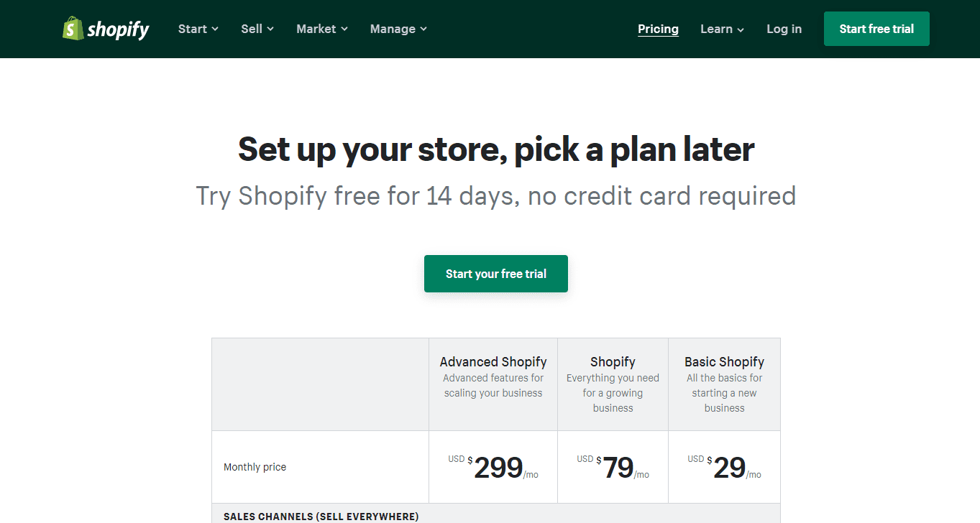Click the Shopify shopping bag logo icon
The image size is (980, 523).
click(71, 28)
